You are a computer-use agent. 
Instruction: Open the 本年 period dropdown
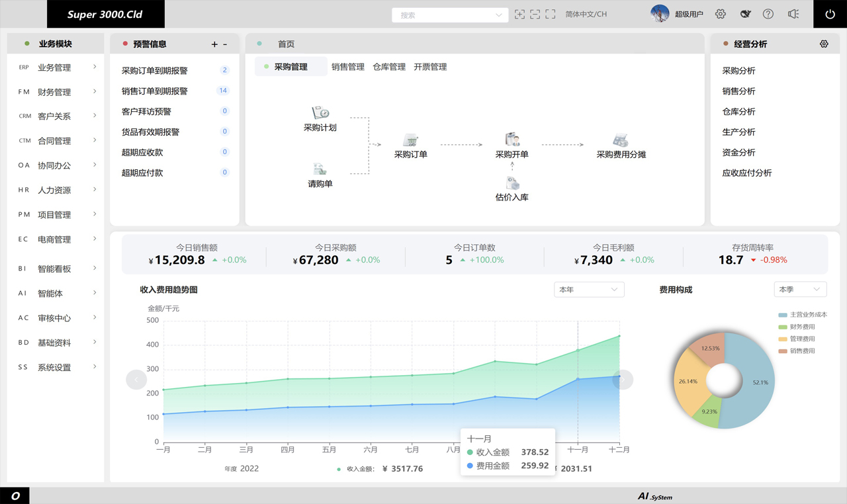(x=589, y=290)
